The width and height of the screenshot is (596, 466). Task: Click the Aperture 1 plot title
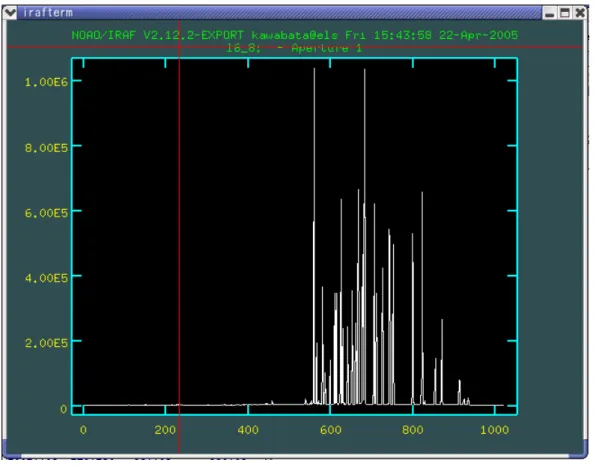294,48
